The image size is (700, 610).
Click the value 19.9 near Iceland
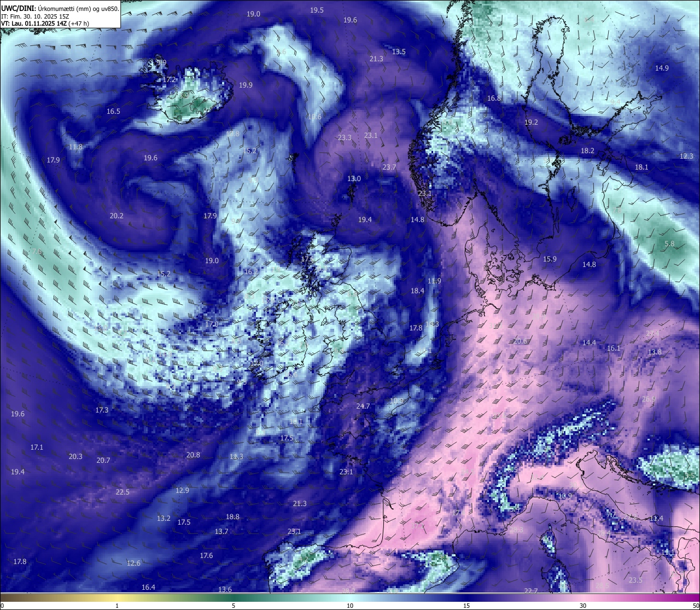pyautogui.click(x=246, y=85)
